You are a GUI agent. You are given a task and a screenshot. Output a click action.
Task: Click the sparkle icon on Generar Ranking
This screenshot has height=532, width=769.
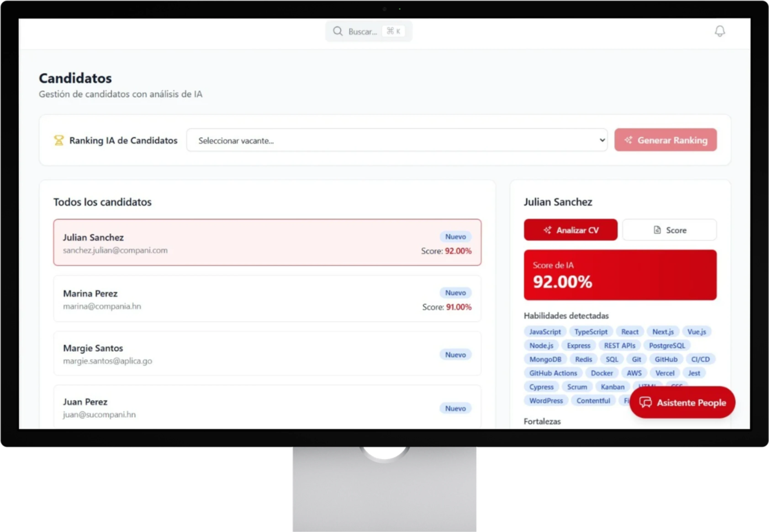[629, 140]
